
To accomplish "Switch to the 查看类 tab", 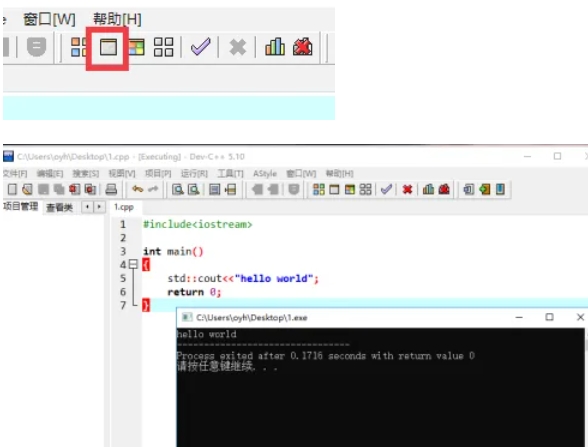I will coord(59,207).
